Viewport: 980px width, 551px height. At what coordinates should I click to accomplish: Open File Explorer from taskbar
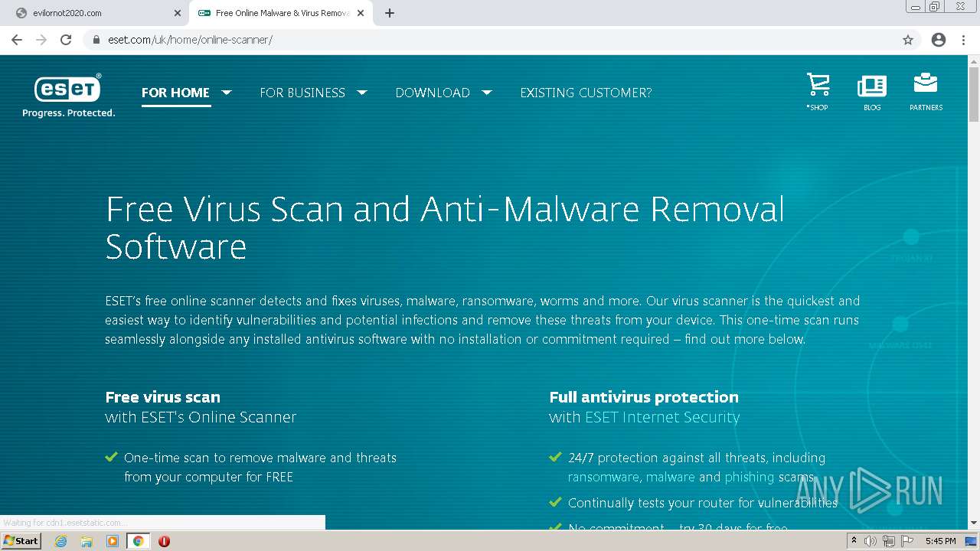87,541
